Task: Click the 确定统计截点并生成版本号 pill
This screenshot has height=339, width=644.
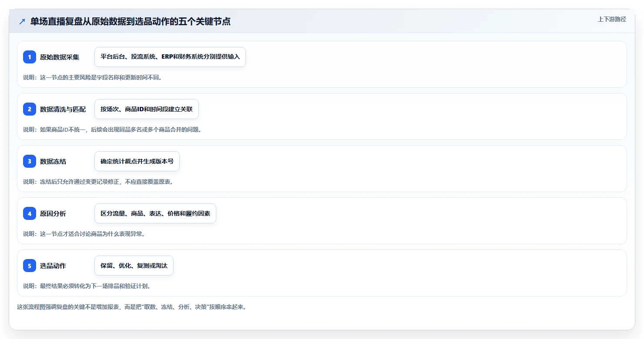Action: (137, 161)
